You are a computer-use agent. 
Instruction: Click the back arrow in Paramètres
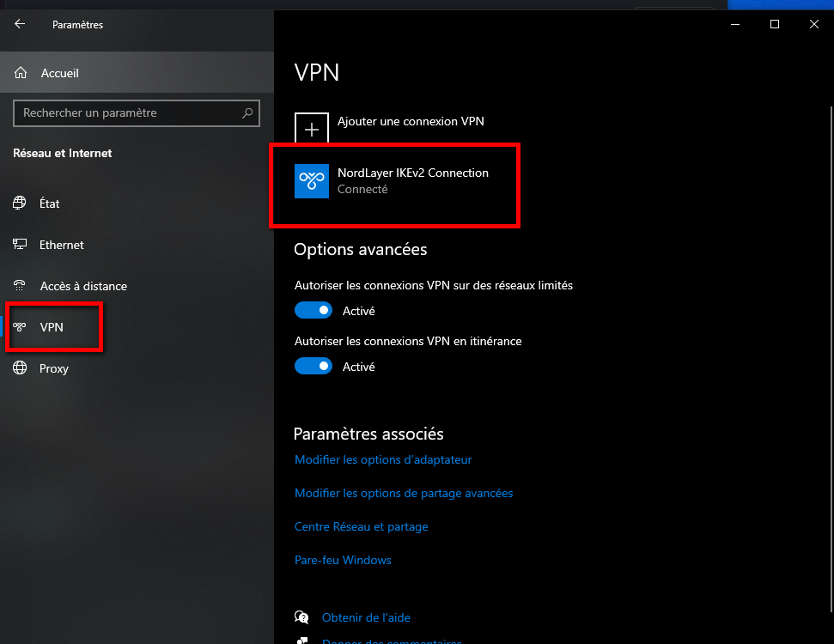(18, 24)
